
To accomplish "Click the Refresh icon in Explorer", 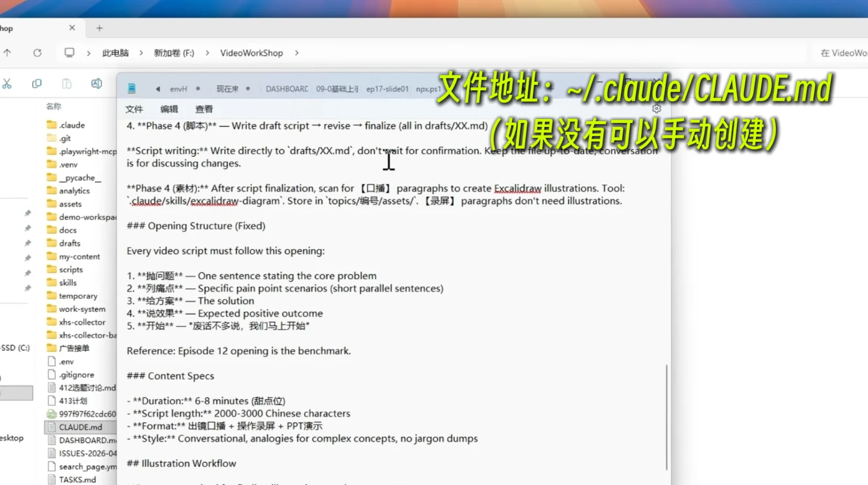I will (37, 53).
